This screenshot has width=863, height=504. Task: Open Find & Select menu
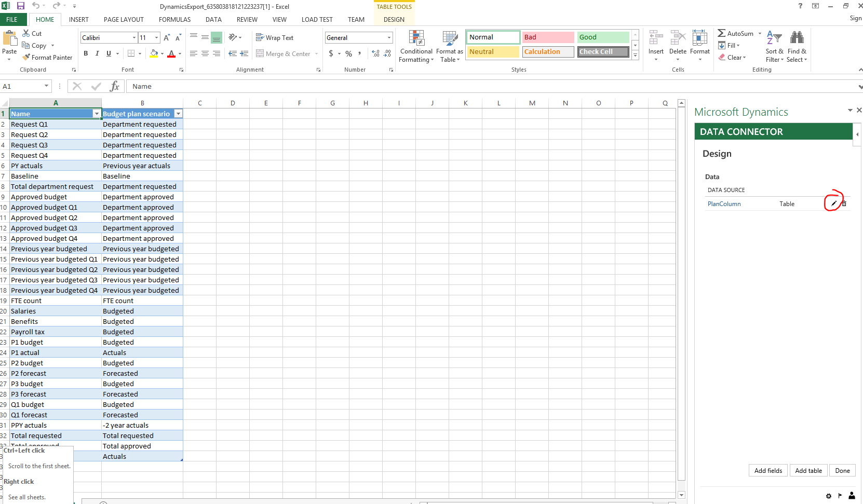(797, 46)
